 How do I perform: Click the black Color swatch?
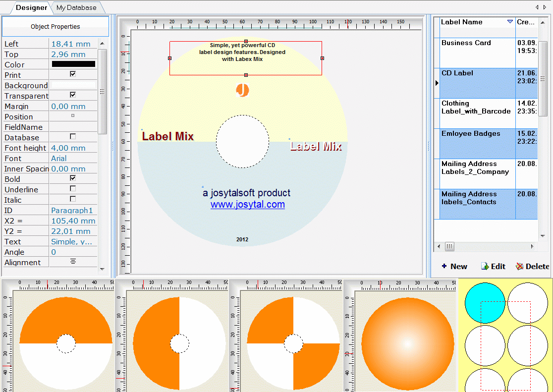(x=73, y=64)
